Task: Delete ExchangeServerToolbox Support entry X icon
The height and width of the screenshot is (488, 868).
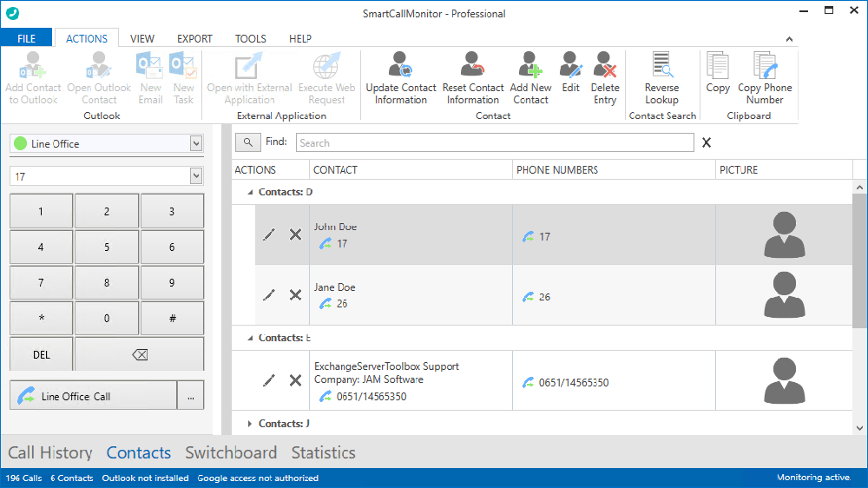Action: coord(296,380)
